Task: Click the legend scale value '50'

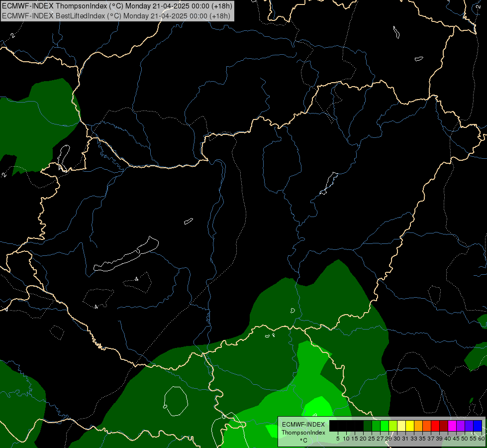Action: [x=465, y=439]
